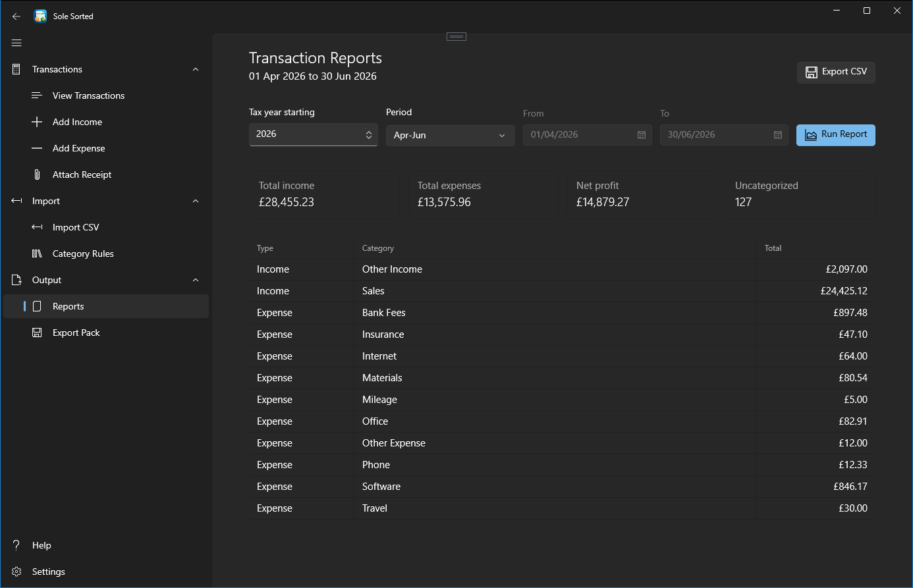The height and width of the screenshot is (588, 913).
Task: Select the Materials expense row
Action: pos(562,378)
